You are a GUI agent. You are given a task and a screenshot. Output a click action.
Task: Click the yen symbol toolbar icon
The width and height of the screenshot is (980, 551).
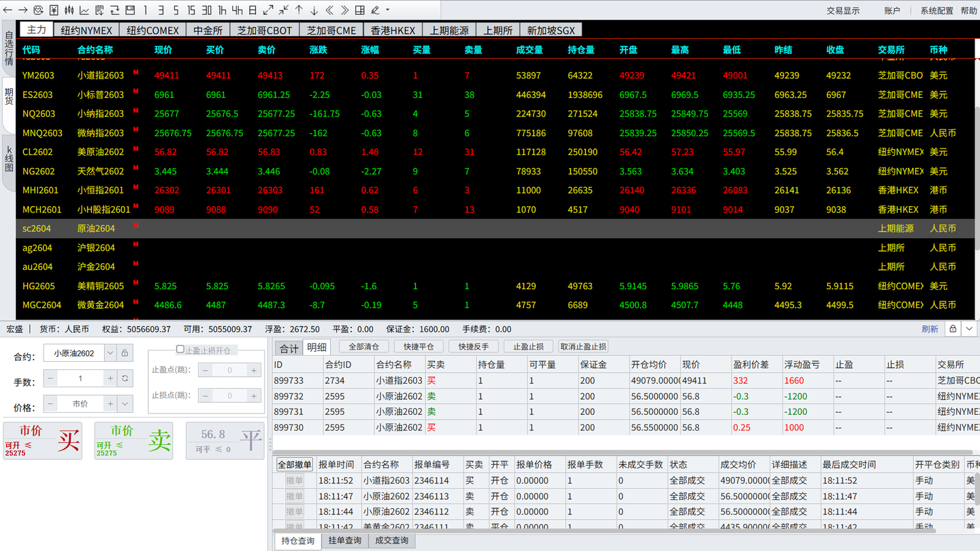click(54, 10)
